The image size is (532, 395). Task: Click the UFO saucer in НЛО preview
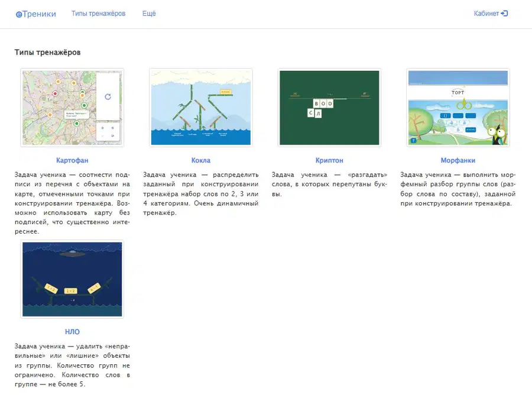click(72, 252)
